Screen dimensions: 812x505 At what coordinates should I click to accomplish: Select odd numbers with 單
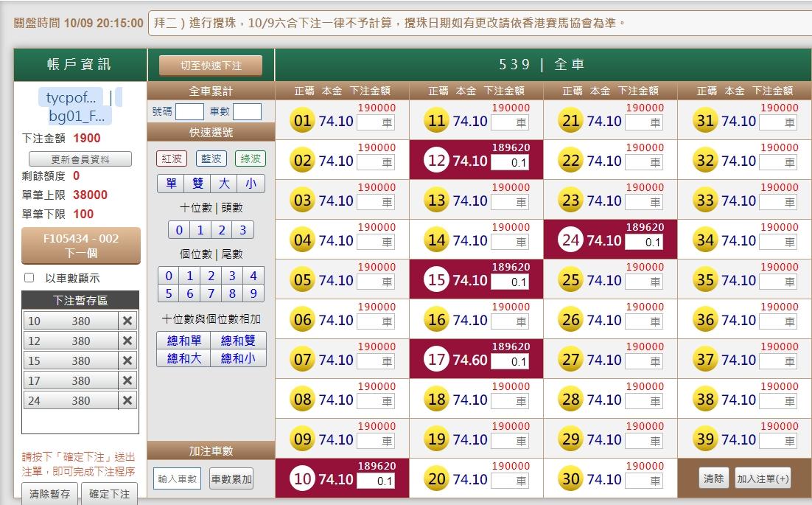(x=171, y=184)
